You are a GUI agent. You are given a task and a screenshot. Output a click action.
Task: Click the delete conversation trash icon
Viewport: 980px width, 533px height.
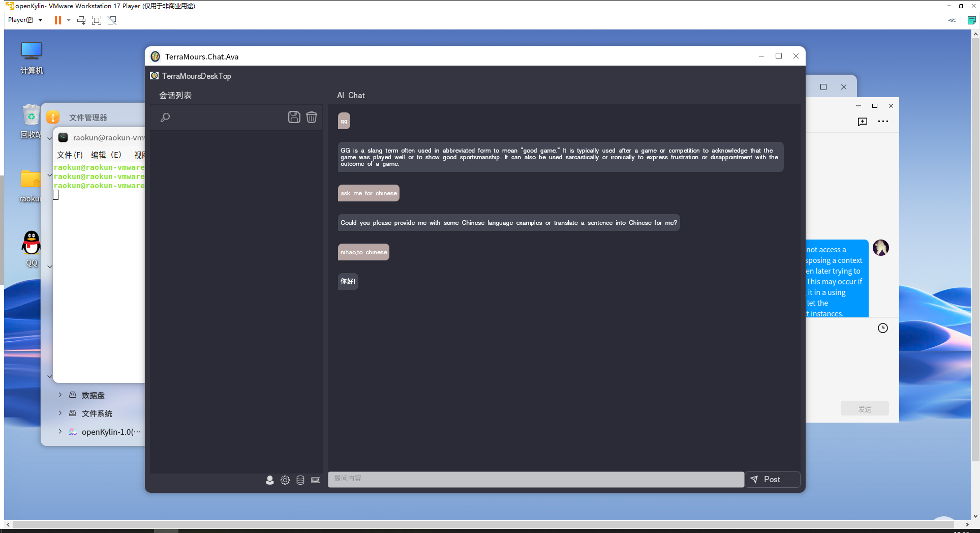pyautogui.click(x=312, y=117)
